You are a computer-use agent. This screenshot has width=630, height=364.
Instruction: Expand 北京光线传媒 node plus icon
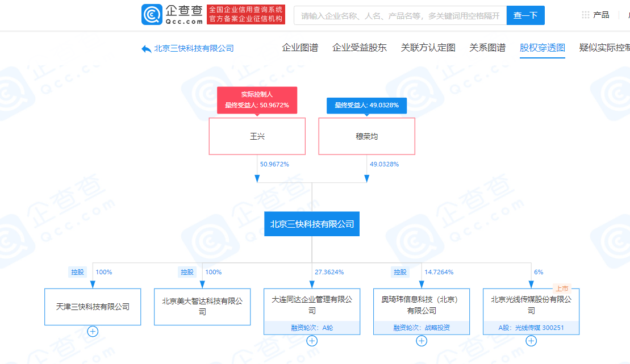531,341
